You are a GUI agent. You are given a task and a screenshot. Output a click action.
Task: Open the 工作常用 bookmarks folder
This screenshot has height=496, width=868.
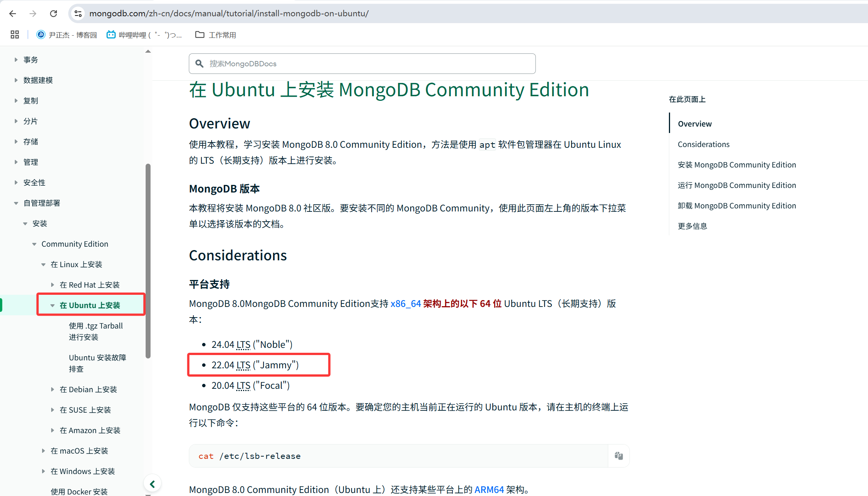215,35
